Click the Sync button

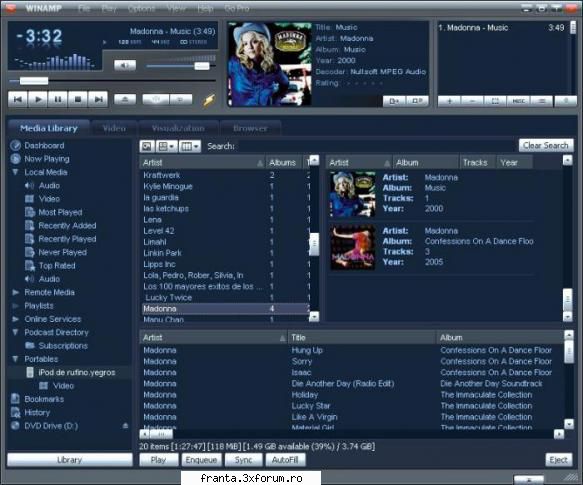pos(244,460)
